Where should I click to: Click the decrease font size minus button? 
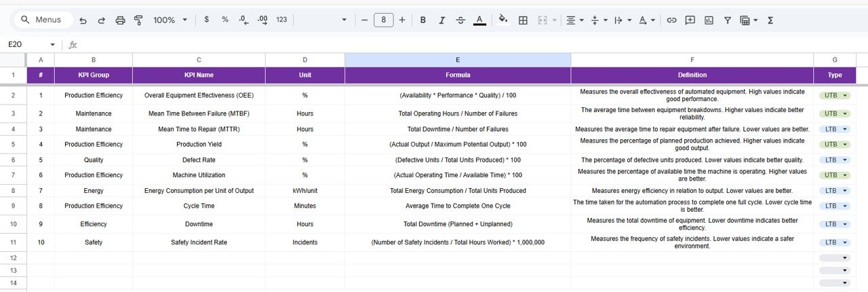pos(364,20)
